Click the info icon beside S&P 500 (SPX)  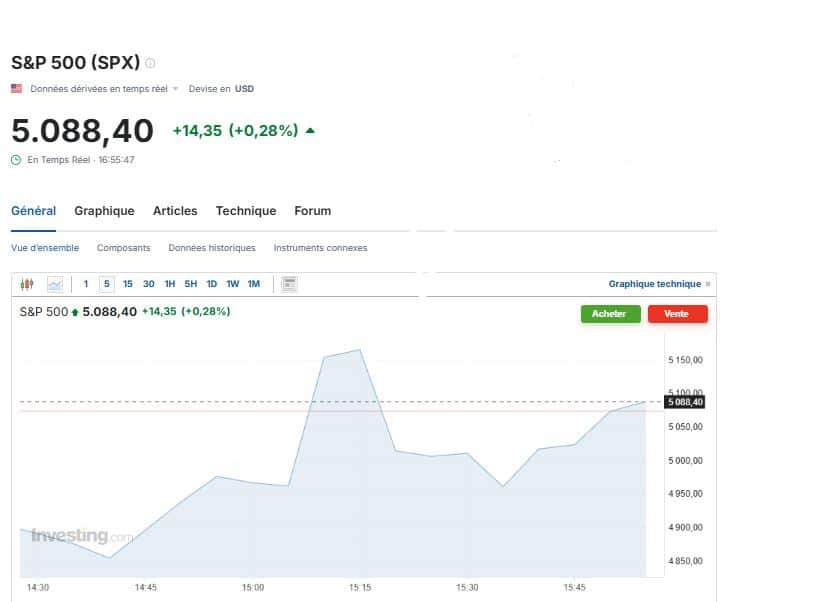(151, 63)
